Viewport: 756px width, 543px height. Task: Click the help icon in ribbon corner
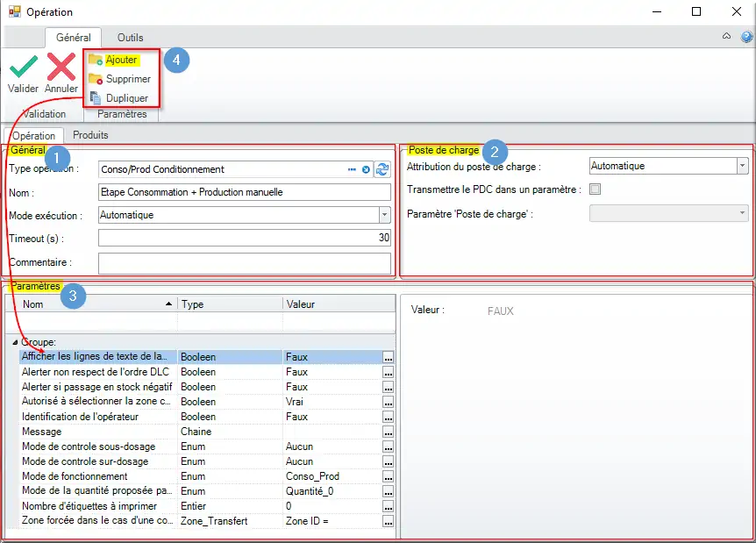tap(746, 37)
